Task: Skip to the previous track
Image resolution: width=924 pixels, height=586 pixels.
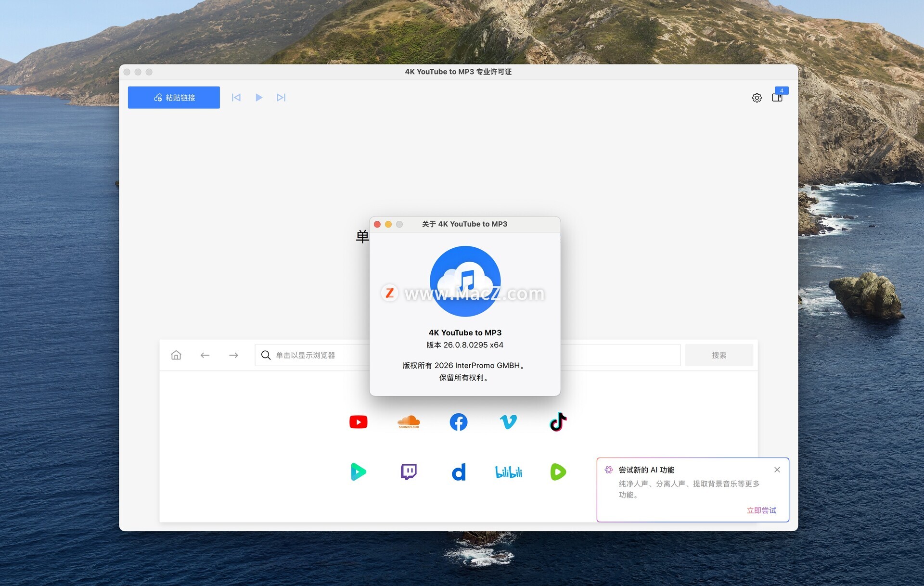Action: [x=236, y=98]
